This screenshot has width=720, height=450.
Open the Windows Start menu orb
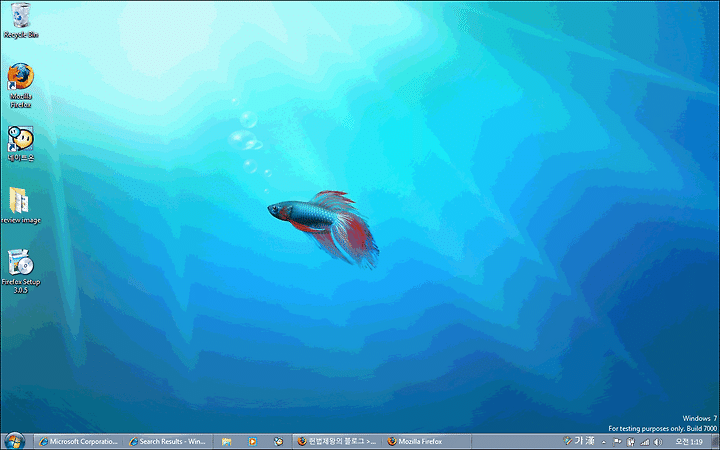pos(15,442)
